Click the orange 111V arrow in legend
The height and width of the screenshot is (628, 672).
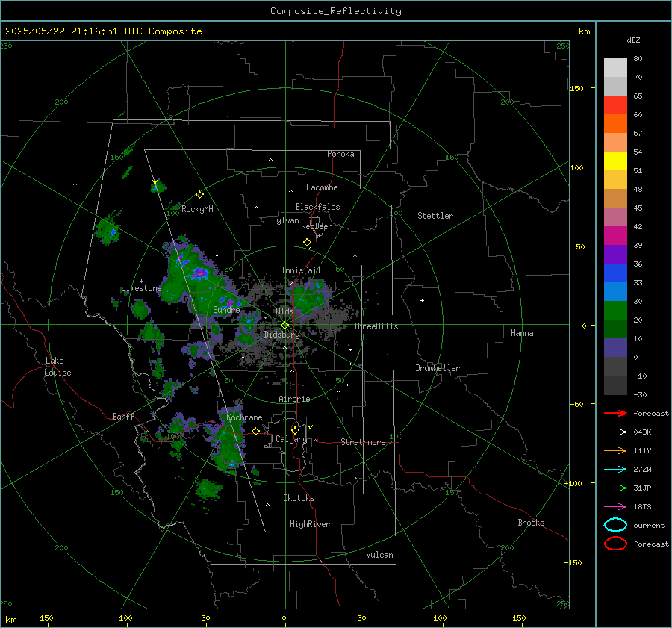[615, 450]
